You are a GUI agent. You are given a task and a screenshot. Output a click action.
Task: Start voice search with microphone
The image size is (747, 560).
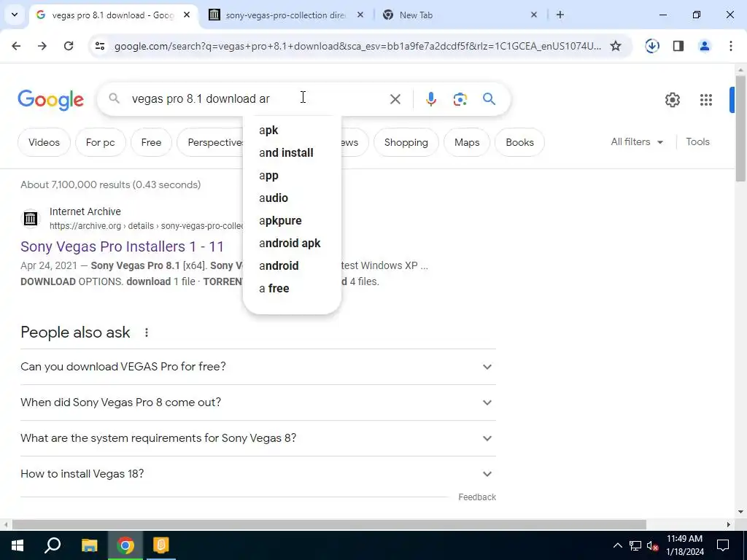(x=430, y=99)
